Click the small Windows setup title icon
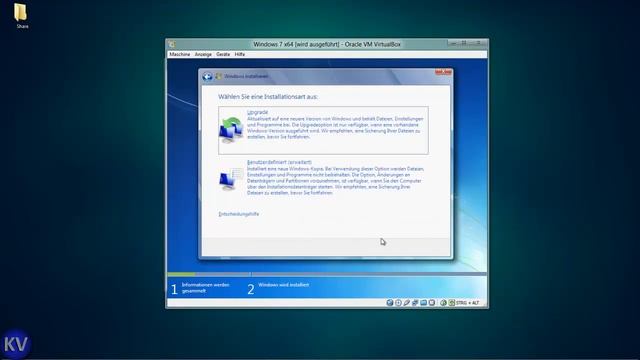This screenshot has height=360, width=640. tap(219, 76)
